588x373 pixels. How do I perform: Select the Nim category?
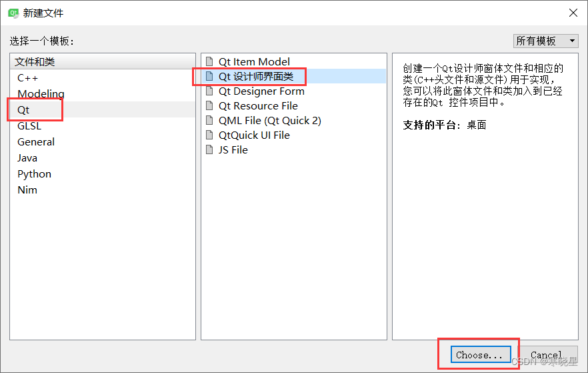click(103, 190)
